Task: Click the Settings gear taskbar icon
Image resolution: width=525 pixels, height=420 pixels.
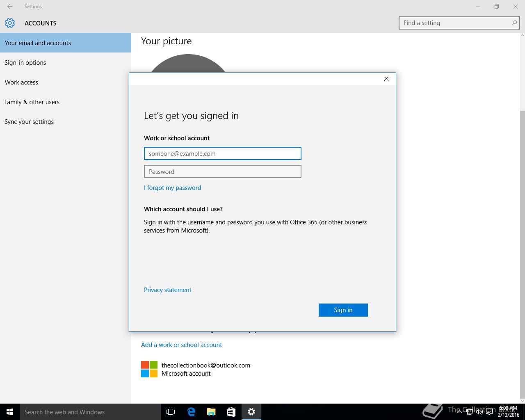Action: pyautogui.click(x=251, y=412)
